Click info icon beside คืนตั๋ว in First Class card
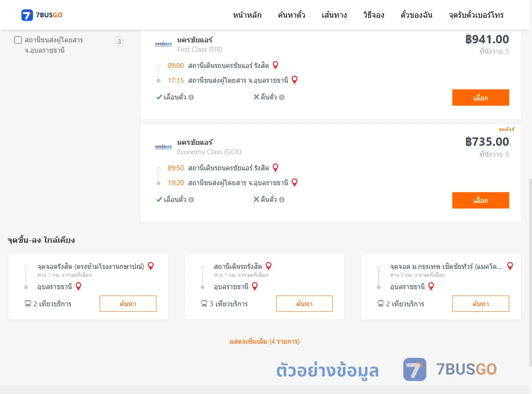This screenshot has width=532, height=394. click(282, 98)
